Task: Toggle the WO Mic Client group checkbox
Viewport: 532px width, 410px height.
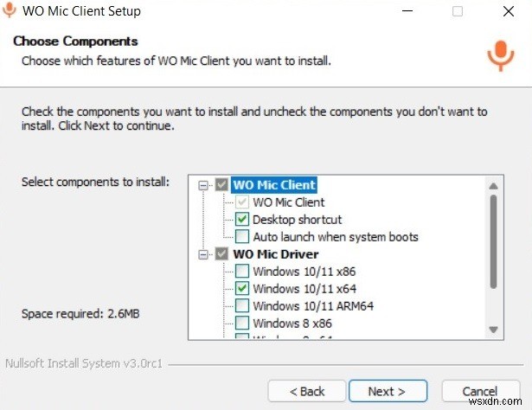Action: click(221, 185)
